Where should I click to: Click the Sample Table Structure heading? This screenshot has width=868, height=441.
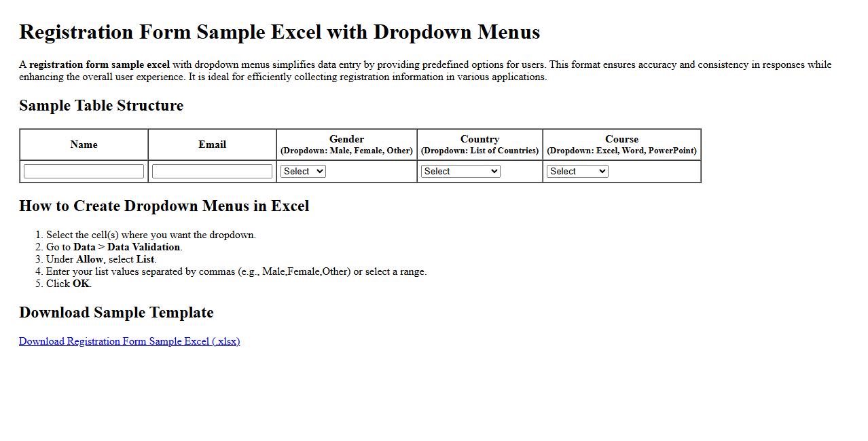click(101, 106)
